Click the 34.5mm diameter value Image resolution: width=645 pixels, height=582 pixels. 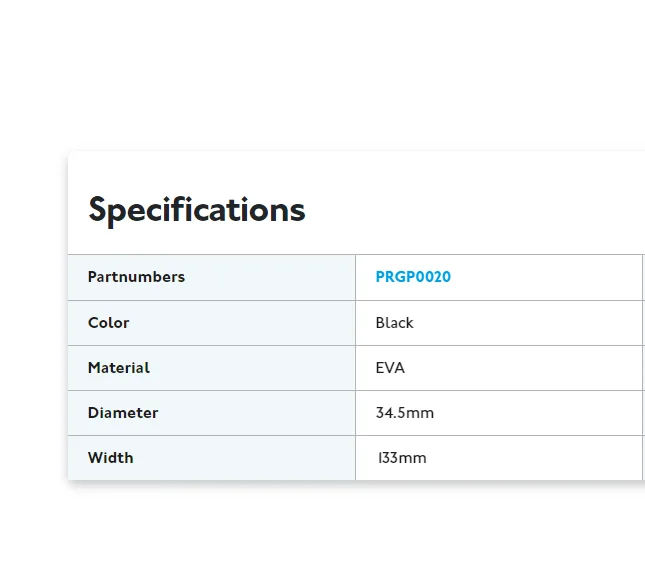pyautogui.click(x=405, y=413)
